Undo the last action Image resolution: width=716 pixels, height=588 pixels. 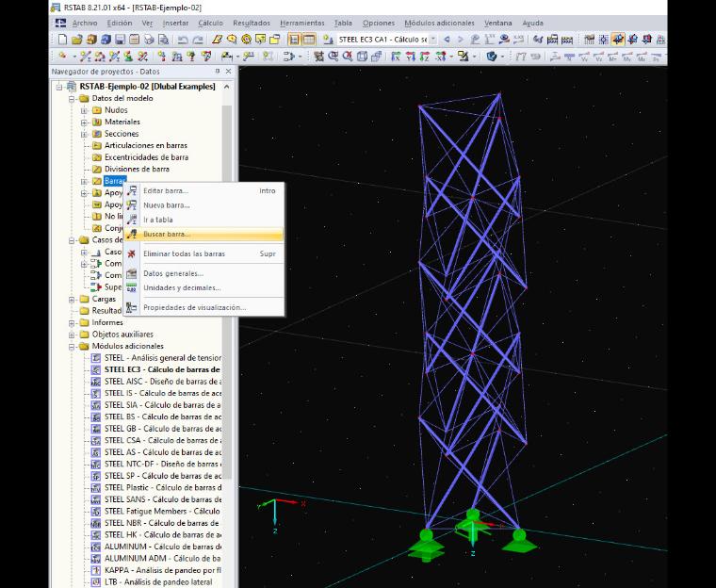[183, 40]
